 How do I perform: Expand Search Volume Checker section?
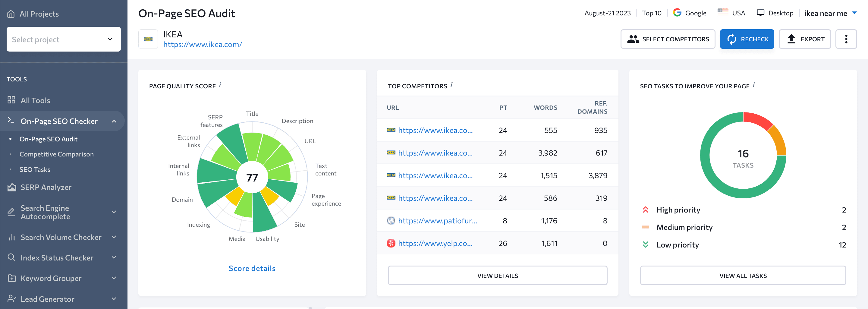[x=114, y=237]
